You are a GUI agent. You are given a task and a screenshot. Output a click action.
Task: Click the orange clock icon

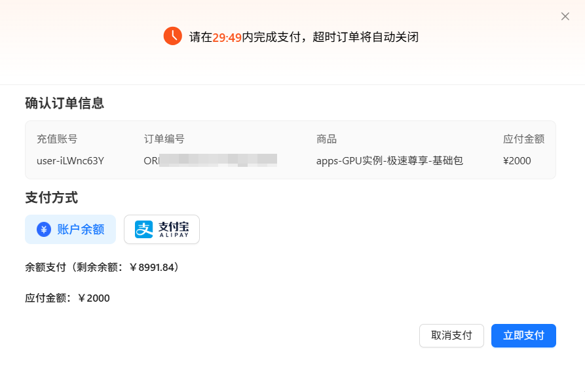[x=172, y=37]
